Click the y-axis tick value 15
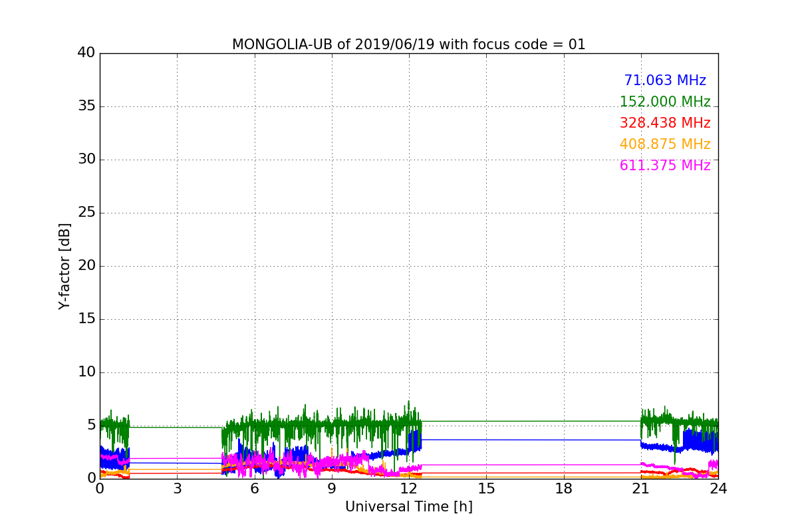This screenshot has width=798, height=532. click(x=86, y=319)
